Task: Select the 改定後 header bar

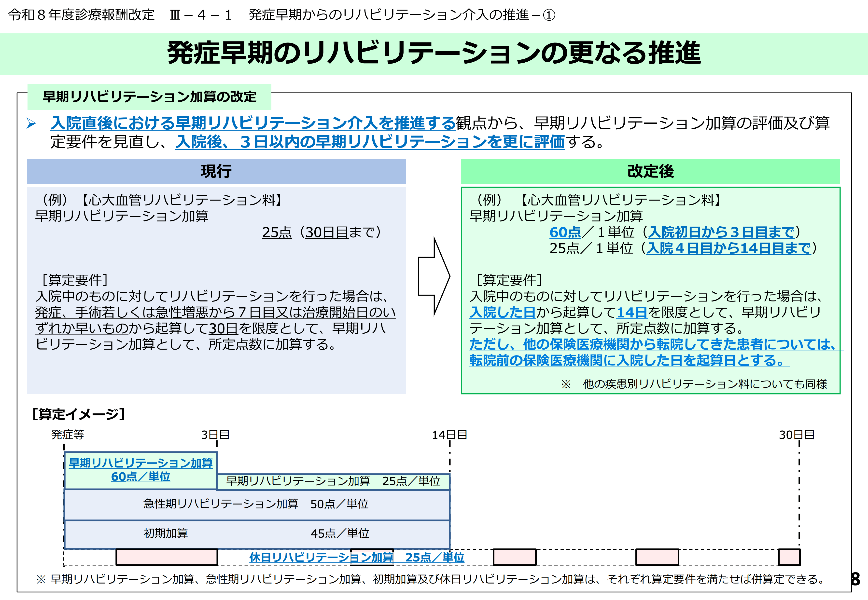Action: (650, 172)
